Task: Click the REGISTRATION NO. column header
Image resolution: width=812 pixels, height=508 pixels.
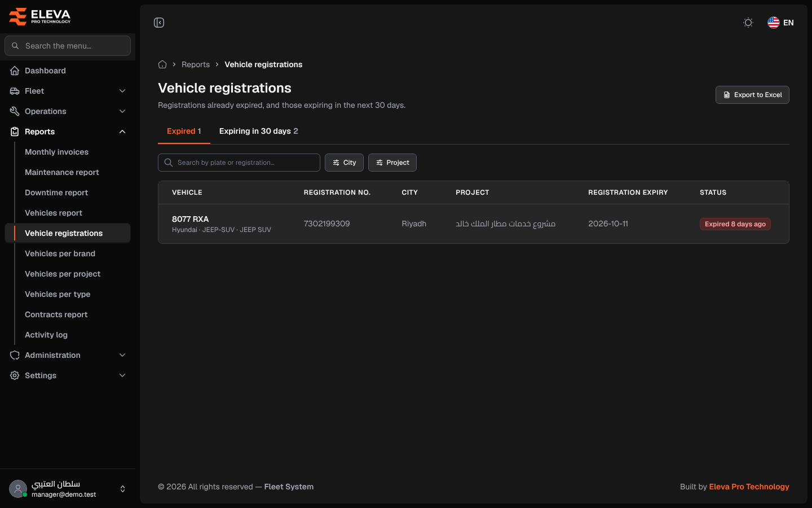Action: click(x=337, y=192)
